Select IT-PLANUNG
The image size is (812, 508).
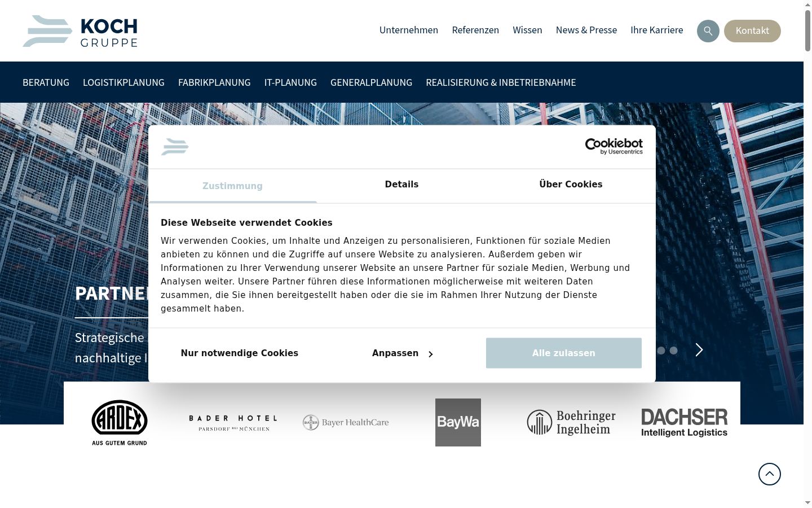click(290, 82)
